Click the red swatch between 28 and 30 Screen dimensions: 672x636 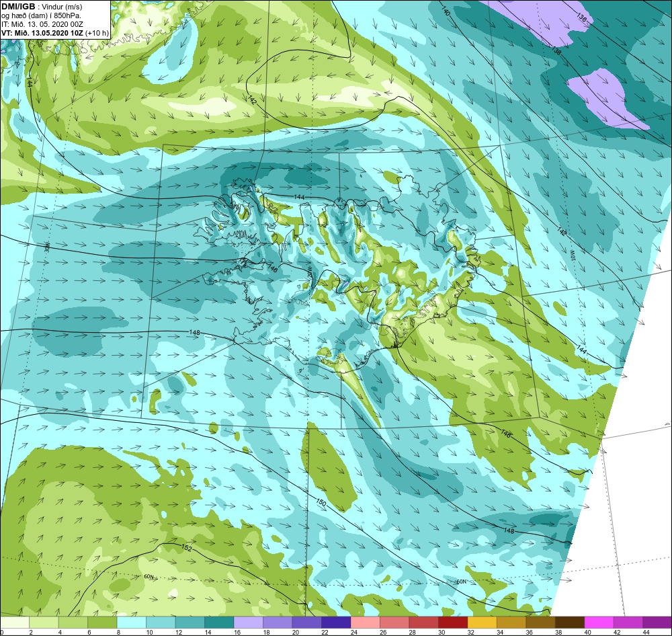423,623
